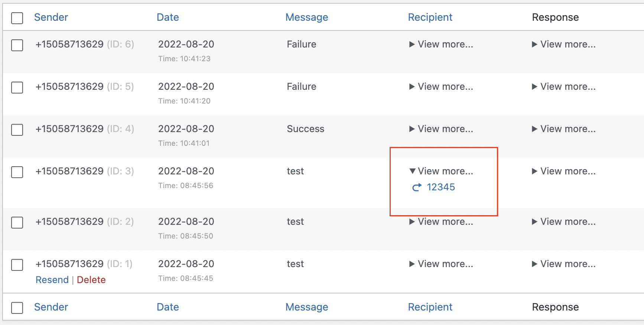Sort by the Message column header

click(307, 17)
